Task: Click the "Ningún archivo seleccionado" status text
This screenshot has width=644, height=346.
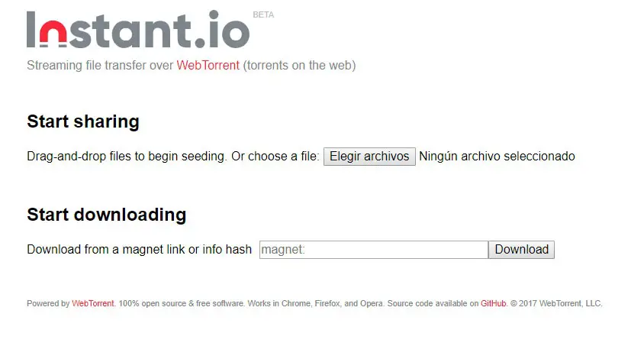Action: [497, 157]
